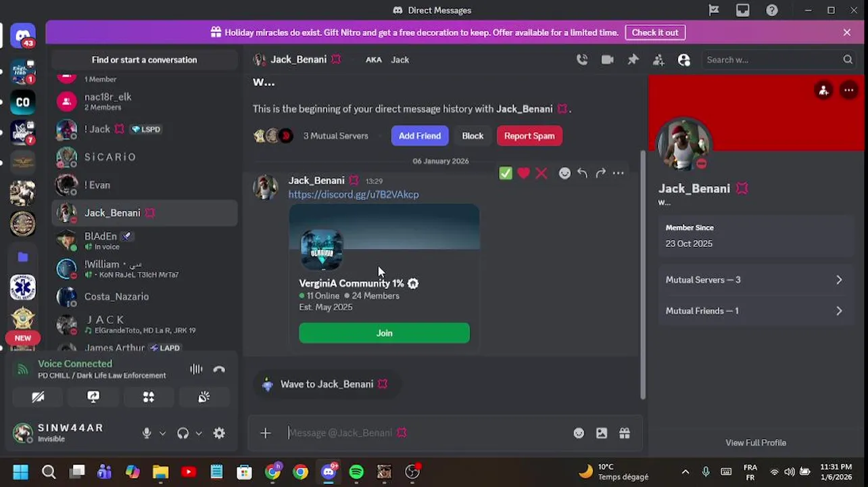Open the Inbox icon in title bar
The image size is (868, 487).
point(743,10)
